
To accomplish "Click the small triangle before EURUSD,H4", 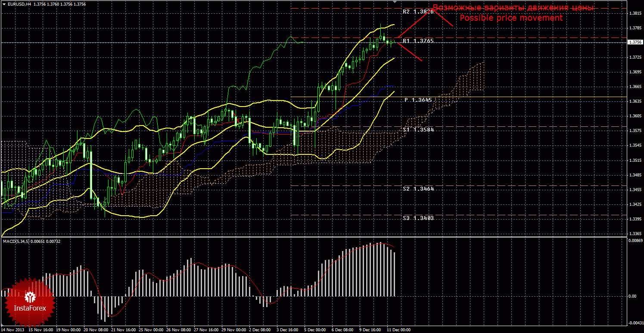I will tap(4, 4).
